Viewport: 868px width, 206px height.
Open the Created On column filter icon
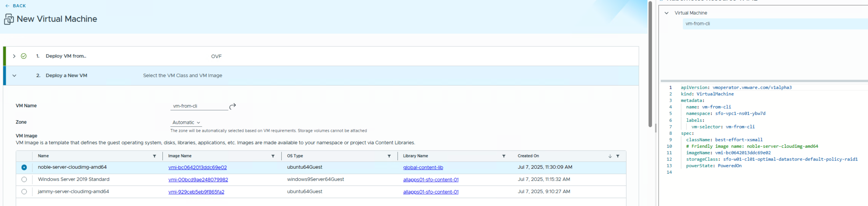pyautogui.click(x=618, y=156)
